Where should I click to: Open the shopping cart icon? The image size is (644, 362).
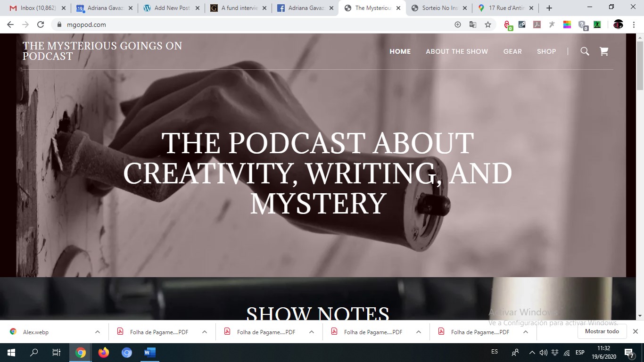(x=604, y=51)
